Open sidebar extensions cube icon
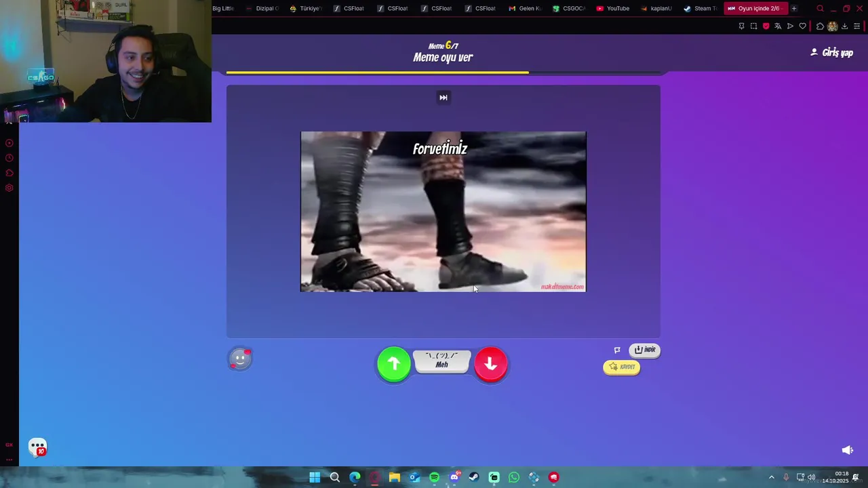This screenshot has width=868, height=488. pos(9,173)
